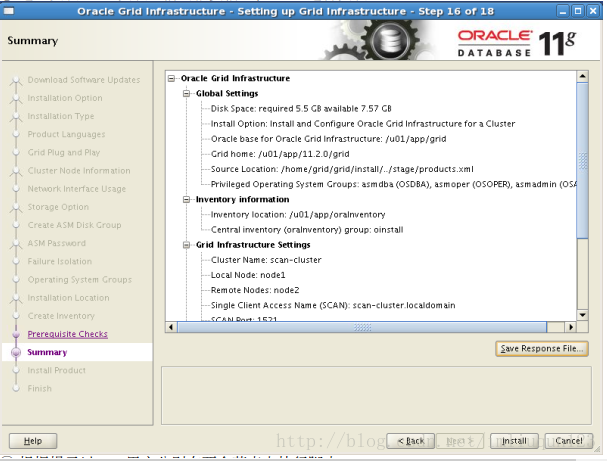Collapse the Grid Infrastructure Settings section
607x461 pixels.
(187, 245)
